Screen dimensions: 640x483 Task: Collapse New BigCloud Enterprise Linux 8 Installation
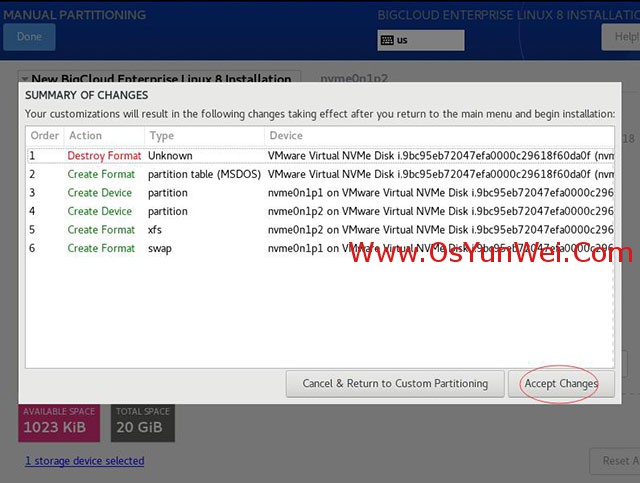pos(25,78)
